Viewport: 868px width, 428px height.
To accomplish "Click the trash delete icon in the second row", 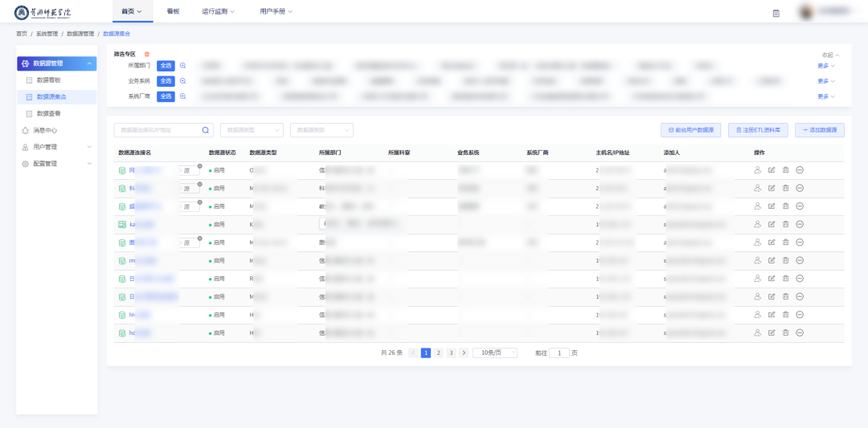I will (785, 188).
